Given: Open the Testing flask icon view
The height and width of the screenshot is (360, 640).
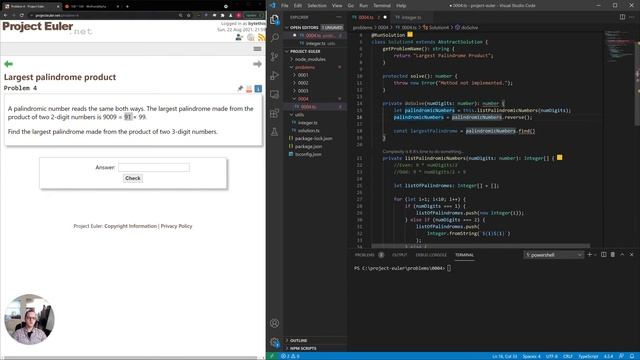Looking at the screenshot, I should coord(275,132).
